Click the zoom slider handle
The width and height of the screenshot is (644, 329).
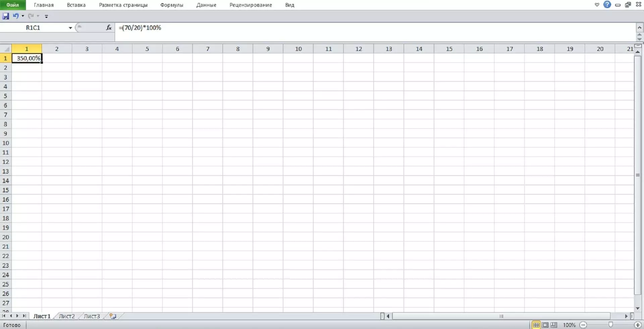611,325
